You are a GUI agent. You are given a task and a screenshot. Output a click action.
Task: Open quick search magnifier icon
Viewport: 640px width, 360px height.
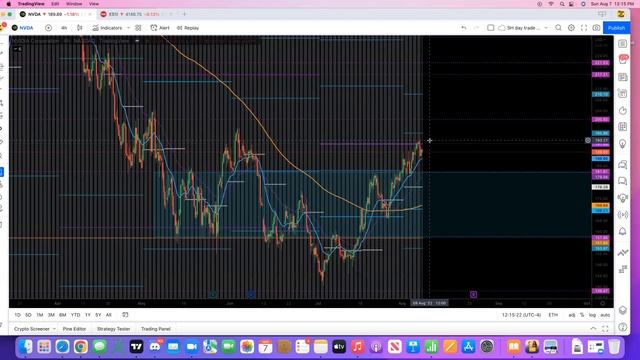click(x=558, y=28)
